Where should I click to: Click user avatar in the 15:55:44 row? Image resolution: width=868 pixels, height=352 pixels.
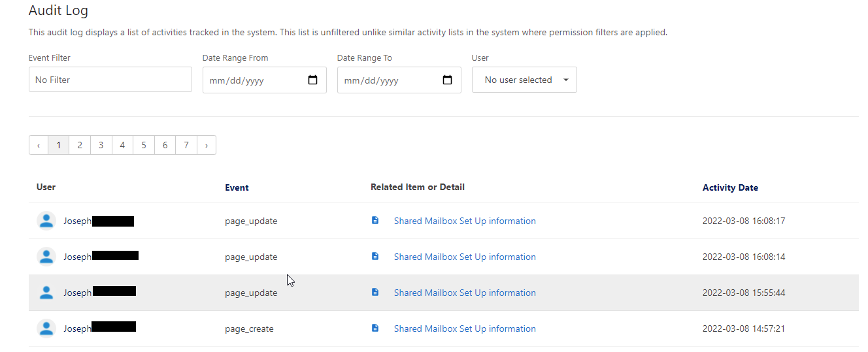(x=46, y=293)
